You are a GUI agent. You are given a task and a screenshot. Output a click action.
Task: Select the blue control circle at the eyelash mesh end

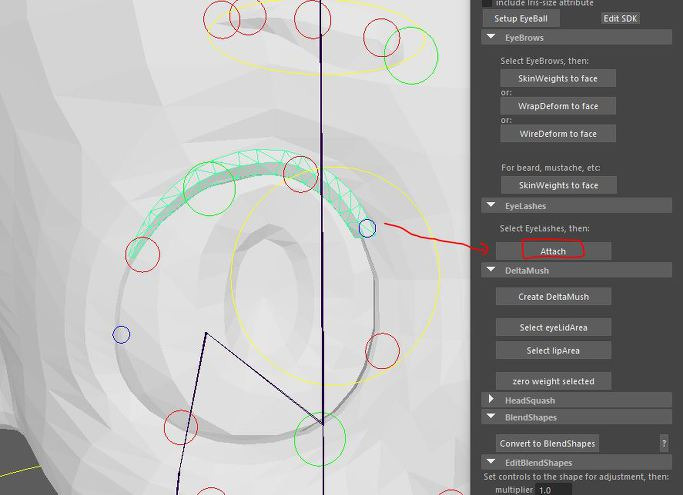[367, 228]
